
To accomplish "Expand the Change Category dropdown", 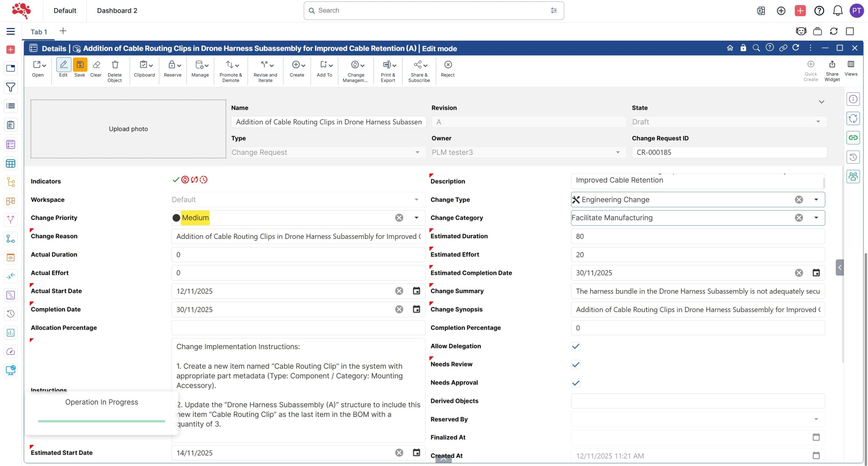I will click(816, 218).
